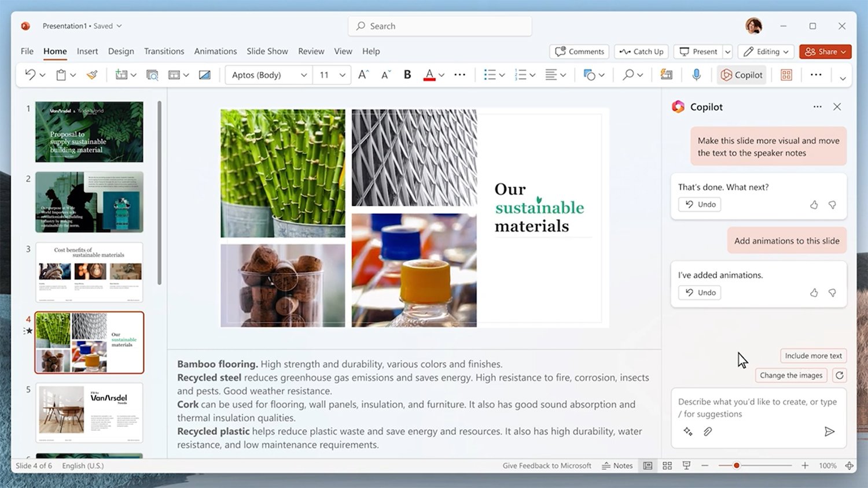Thumbs up the 'I've added animations' reply
This screenshot has width=868, height=488.
click(814, 293)
